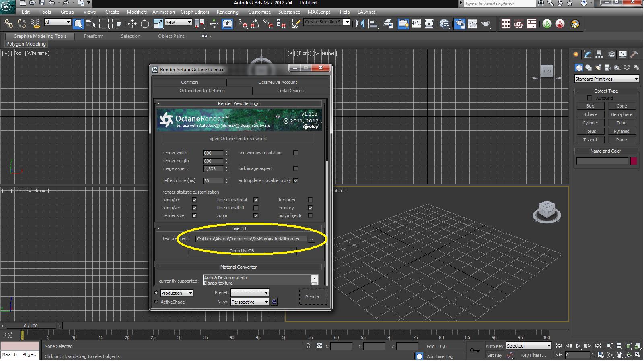Screen dimensions: 644x362
Task: Enable the 'use window resolution' checkbox
Action: click(296, 153)
